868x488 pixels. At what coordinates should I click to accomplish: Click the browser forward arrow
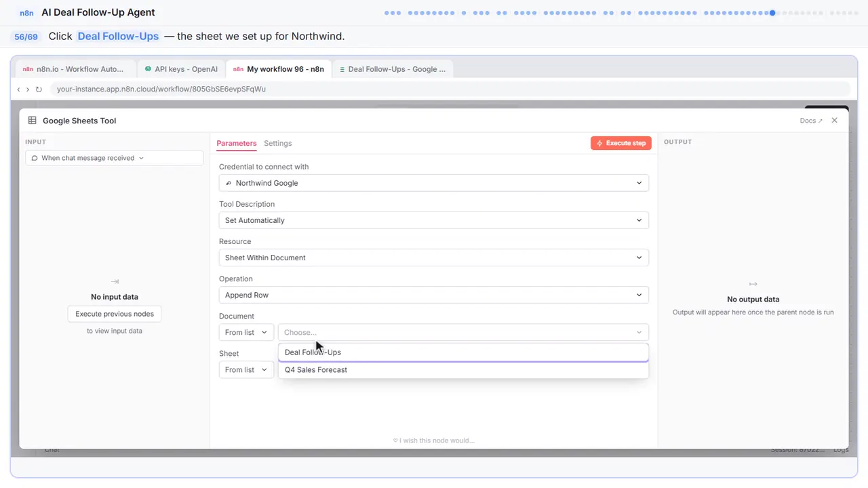click(28, 89)
